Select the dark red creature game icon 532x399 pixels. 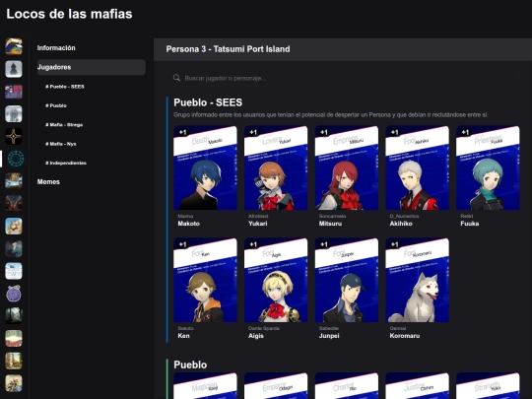[x=14, y=204]
